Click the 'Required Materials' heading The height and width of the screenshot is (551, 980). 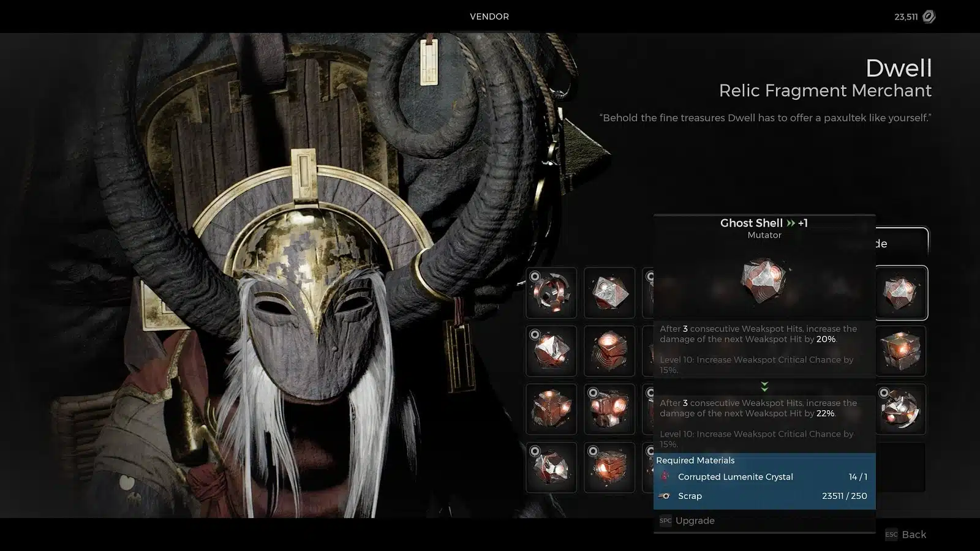click(x=695, y=460)
